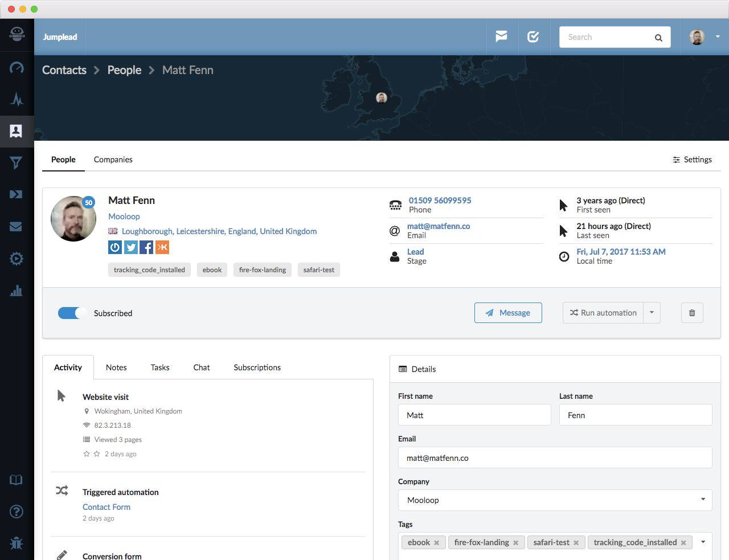This screenshot has height=560, width=729.
Task: Click the Search box in header
Action: pos(608,37)
